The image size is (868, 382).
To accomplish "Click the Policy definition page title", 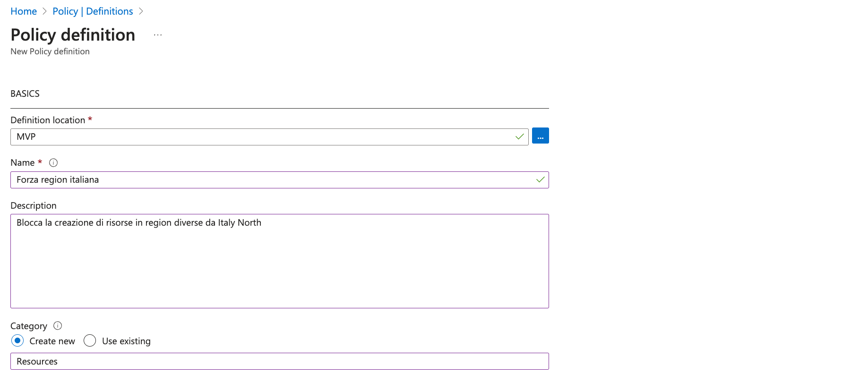I will tap(73, 35).
